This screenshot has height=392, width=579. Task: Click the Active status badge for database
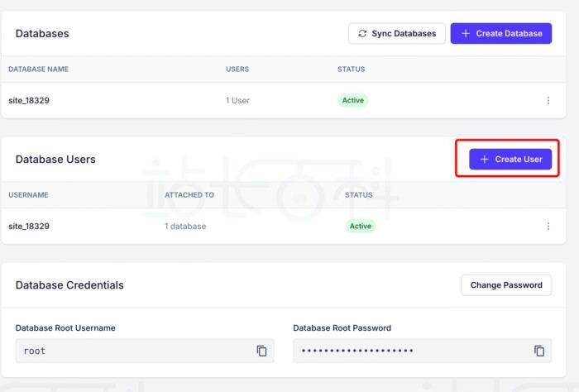pyautogui.click(x=353, y=100)
